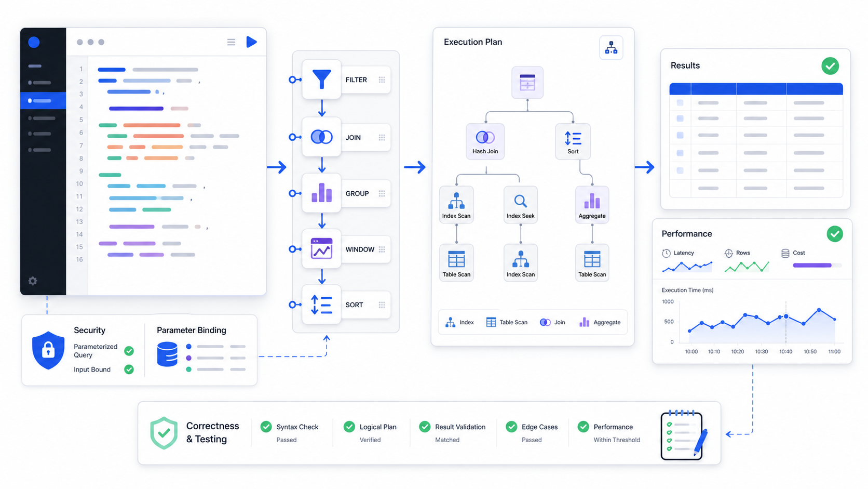The width and height of the screenshot is (868, 489).
Task: Grab the JOIN step drag handle
Action: pos(382,137)
